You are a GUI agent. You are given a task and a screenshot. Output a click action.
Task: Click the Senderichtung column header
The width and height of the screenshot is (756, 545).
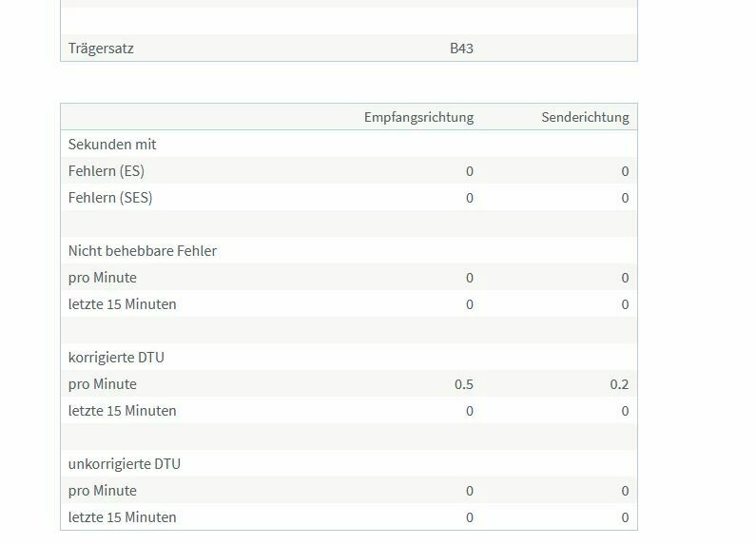point(585,117)
